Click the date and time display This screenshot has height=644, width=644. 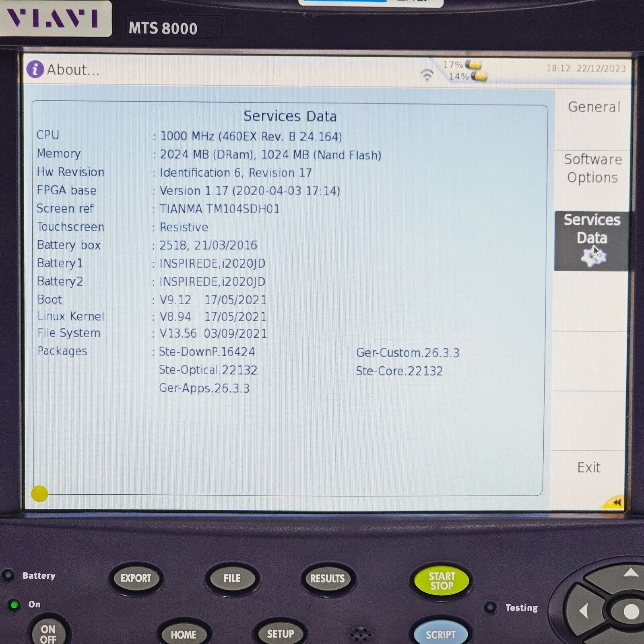coord(586,68)
